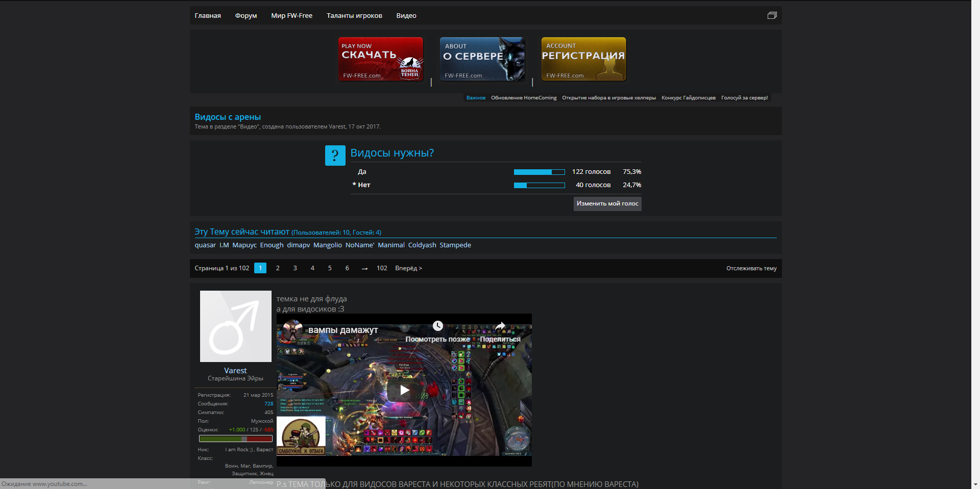
Task: Click 'Страница 1 из 102' page label
Action: coord(222,268)
